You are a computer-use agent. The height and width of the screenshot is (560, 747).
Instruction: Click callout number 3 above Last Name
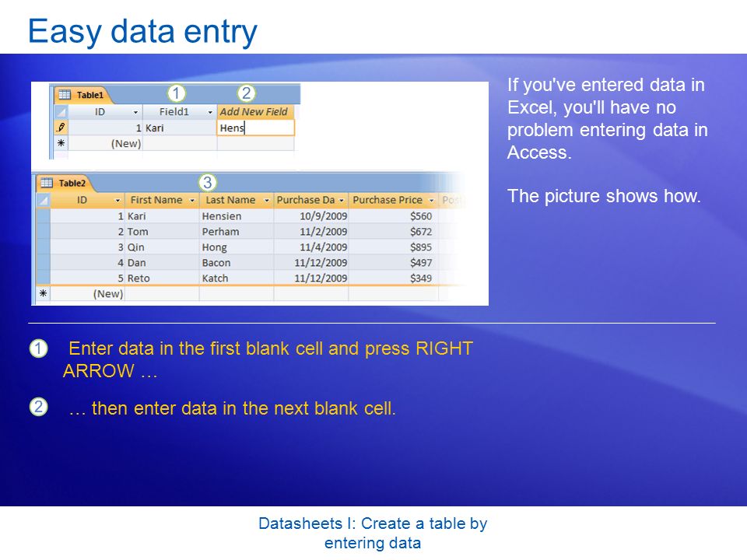tap(207, 182)
